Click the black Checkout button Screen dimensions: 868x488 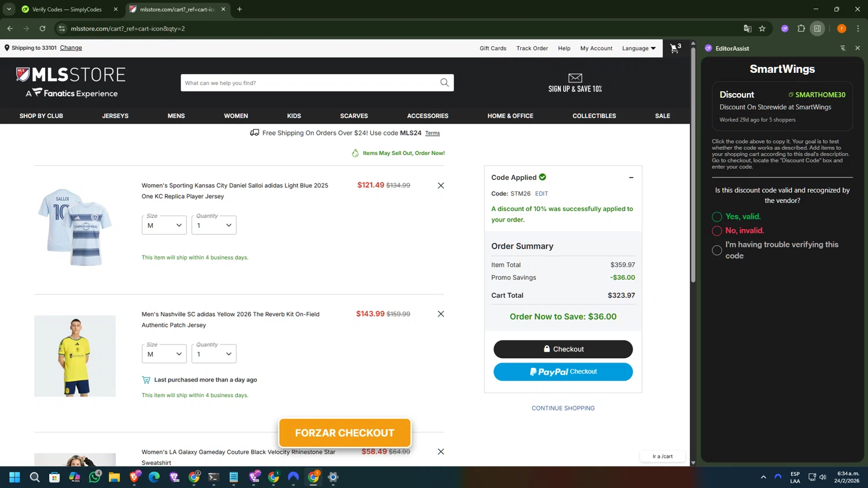pyautogui.click(x=563, y=349)
